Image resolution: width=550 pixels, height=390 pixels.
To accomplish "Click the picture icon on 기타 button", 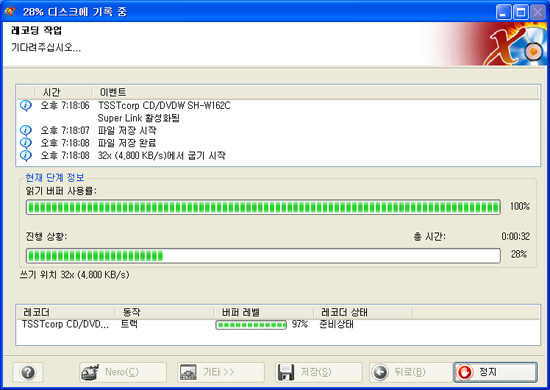I will (x=188, y=372).
